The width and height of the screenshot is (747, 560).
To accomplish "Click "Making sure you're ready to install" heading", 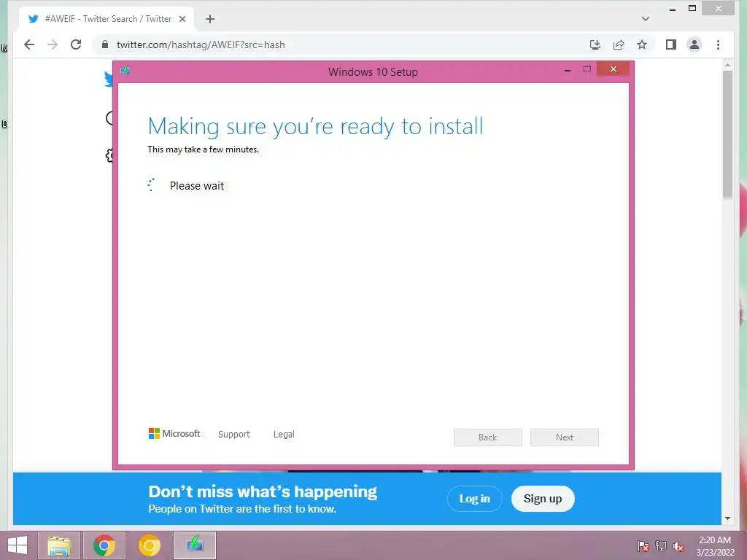I will 315,127.
